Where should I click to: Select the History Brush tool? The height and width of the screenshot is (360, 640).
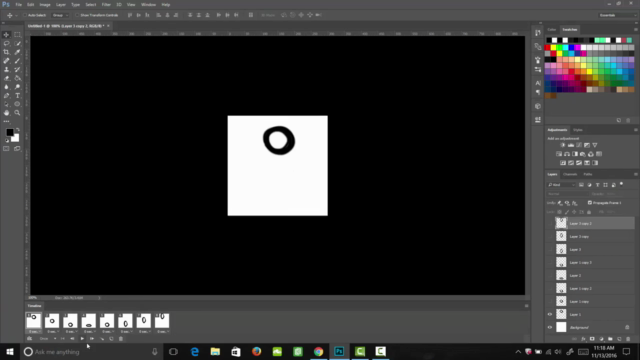(x=17, y=69)
